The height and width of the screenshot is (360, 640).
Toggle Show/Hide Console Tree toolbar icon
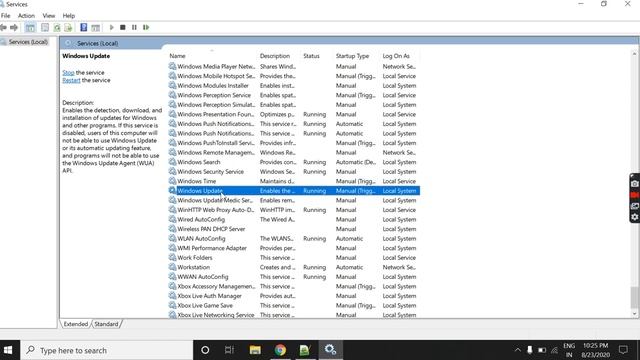pos(30,27)
